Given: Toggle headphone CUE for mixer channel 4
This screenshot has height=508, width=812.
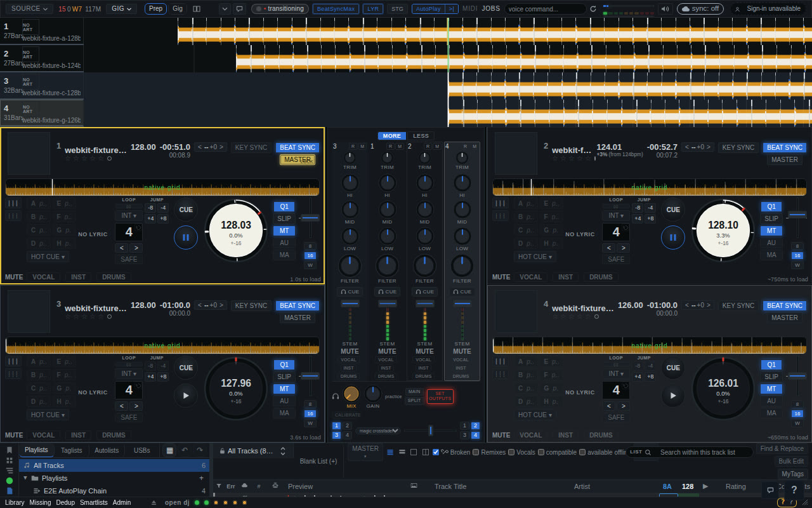Looking at the screenshot, I should pyautogui.click(x=462, y=292).
